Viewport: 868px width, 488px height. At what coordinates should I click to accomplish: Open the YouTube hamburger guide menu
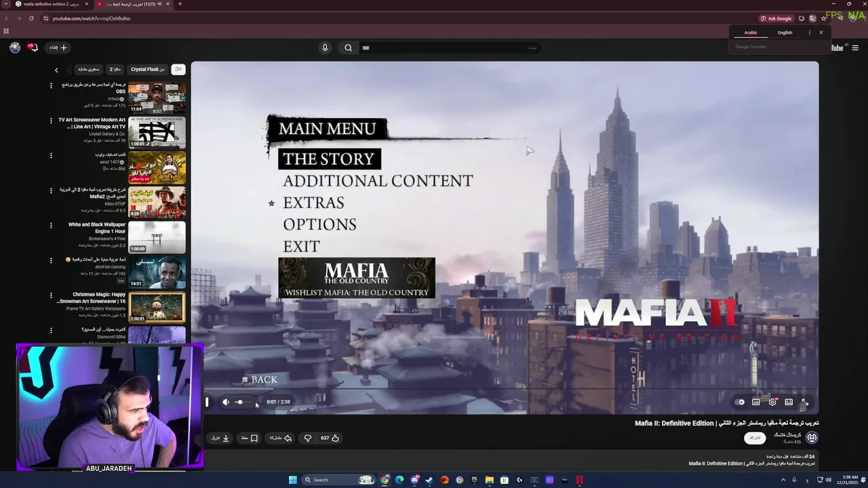tap(855, 47)
